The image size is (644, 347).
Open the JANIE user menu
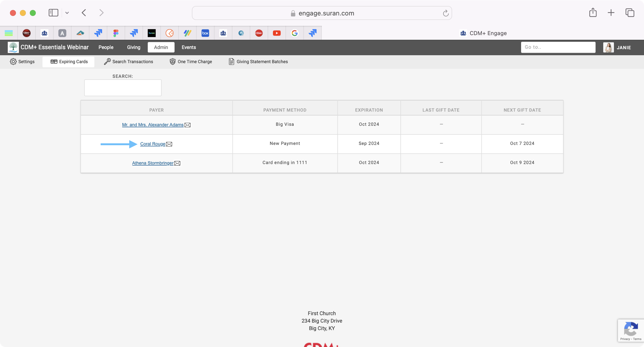(x=618, y=47)
